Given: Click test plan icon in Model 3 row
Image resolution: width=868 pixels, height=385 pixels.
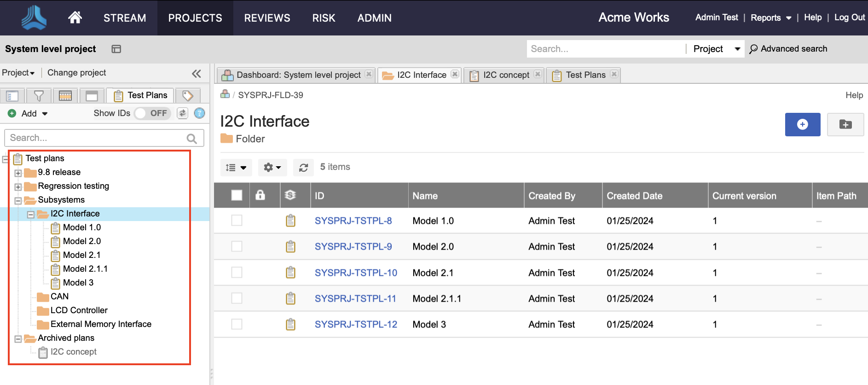Looking at the screenshot, I should pyautogui.click(x=290, y=324).
